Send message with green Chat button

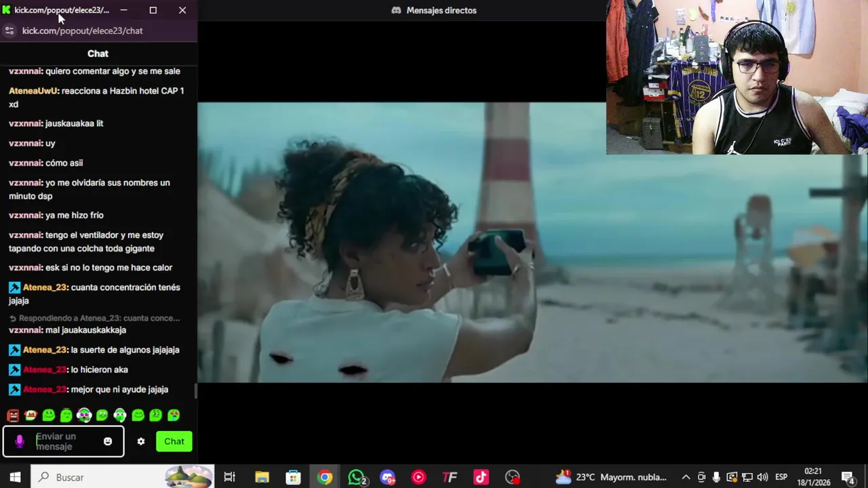click(x=174, y=441)
